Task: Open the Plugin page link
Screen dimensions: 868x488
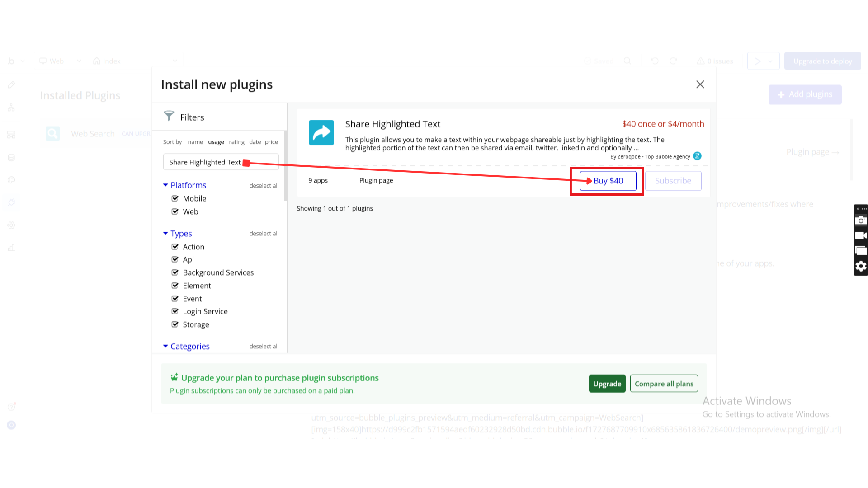Action: (376, 180)
